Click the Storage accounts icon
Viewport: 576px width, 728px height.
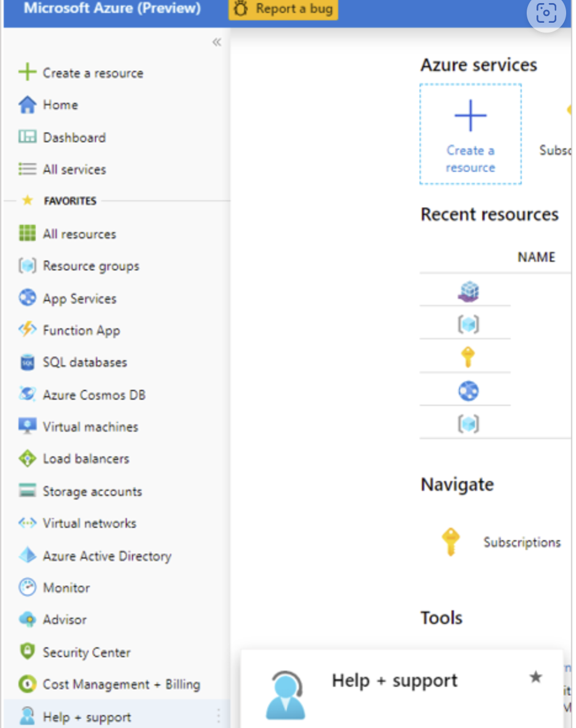click(27, 491)
